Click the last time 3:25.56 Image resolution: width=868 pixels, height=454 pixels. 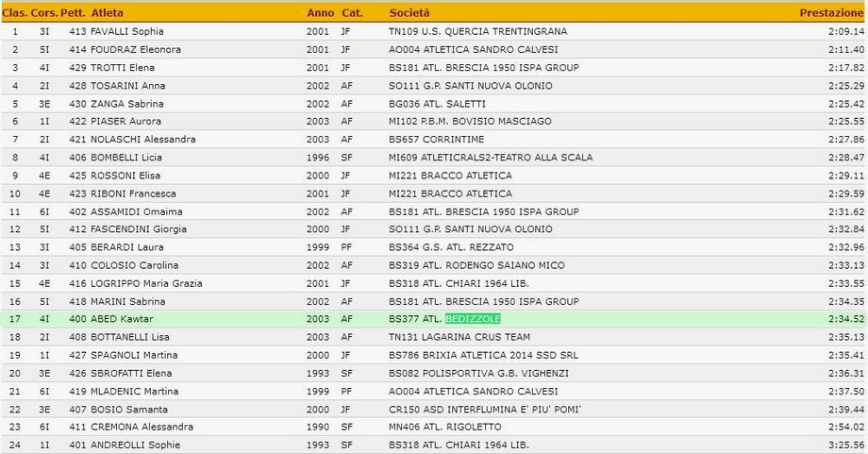tap(846, 445)
